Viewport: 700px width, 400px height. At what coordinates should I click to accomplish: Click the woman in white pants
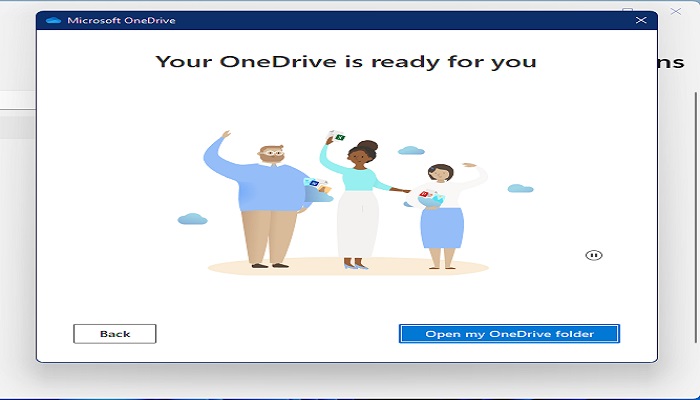[x=357, y=205]
